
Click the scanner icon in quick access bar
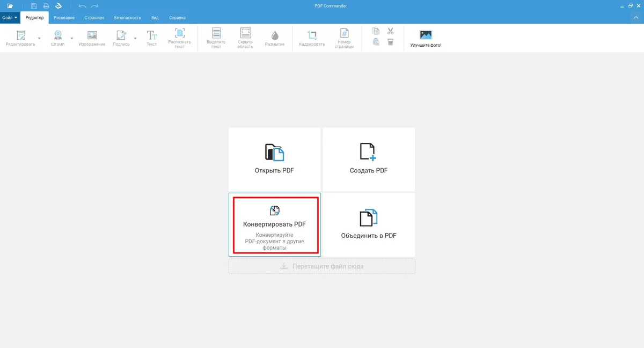[x=58, y=6]
